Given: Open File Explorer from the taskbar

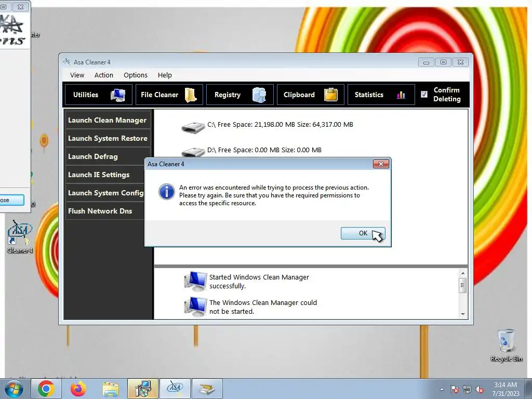Looking at the screenshot, I should point(111,389).
